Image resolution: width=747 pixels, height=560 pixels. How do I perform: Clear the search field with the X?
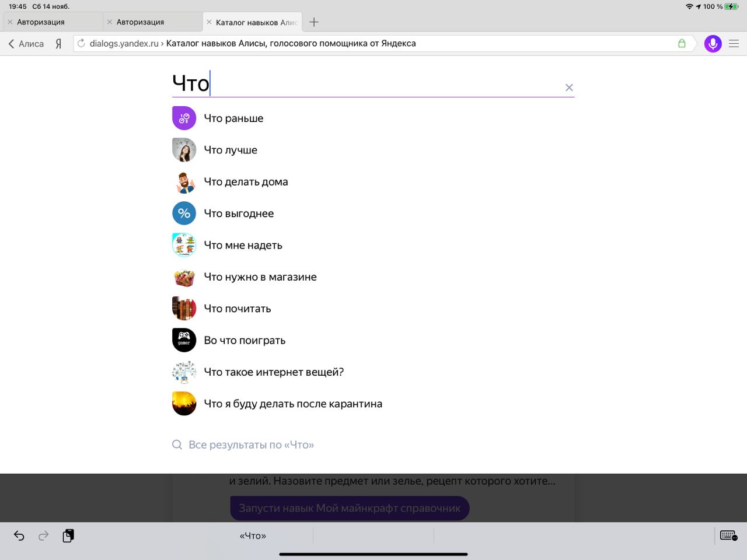click(569, 87)
